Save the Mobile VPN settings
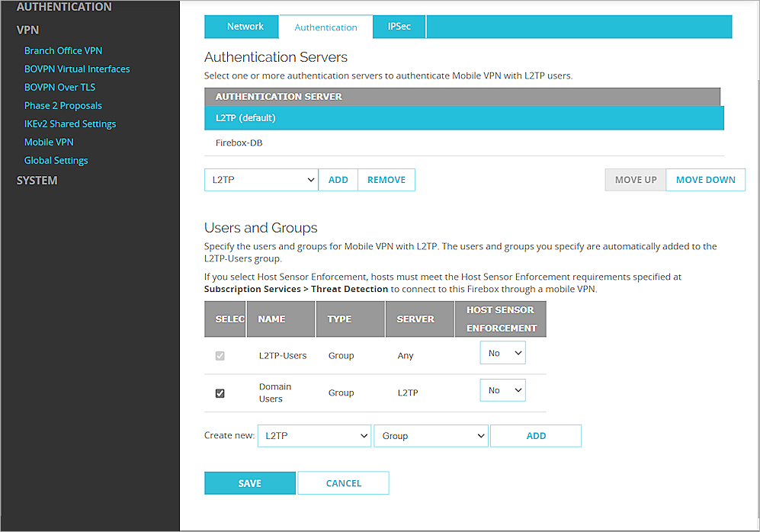This screenshot has width=760, height=532. click(x=249, y=482)
